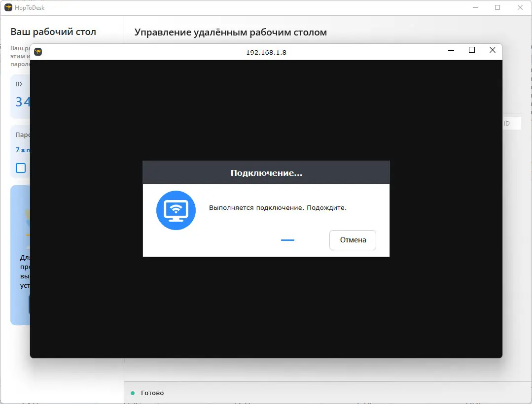Close the 192.168.1.8 connection window
Screen dimensions: 532x404
click(x=492, y=50)
